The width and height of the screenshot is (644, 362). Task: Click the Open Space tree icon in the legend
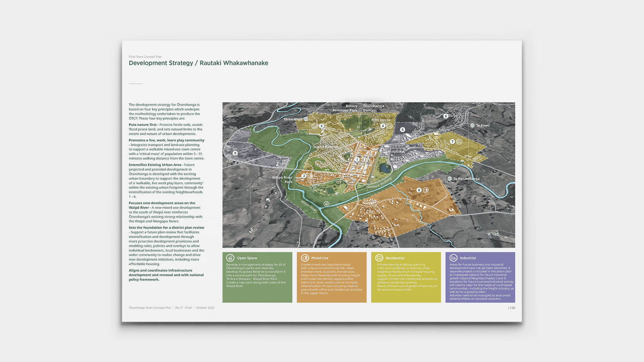pyautogui.click(x=230, y=258)
